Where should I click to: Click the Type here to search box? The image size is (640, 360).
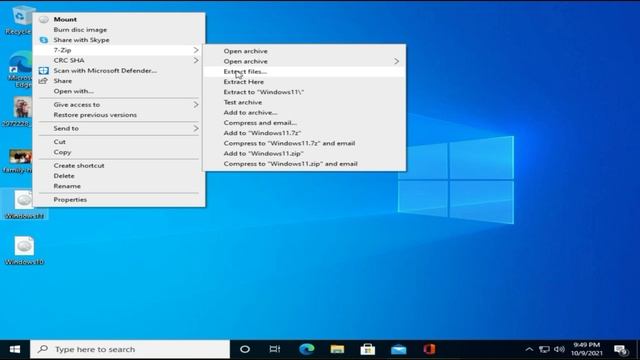click(130, 349)
